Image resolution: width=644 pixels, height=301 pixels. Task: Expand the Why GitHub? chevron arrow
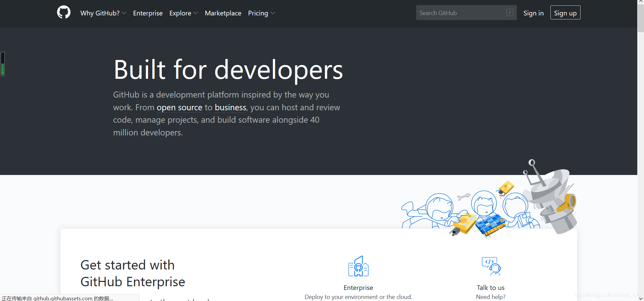pos(124,13)
